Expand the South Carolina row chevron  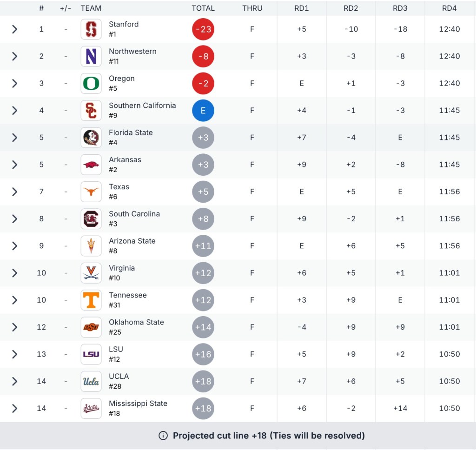point(14,218)
